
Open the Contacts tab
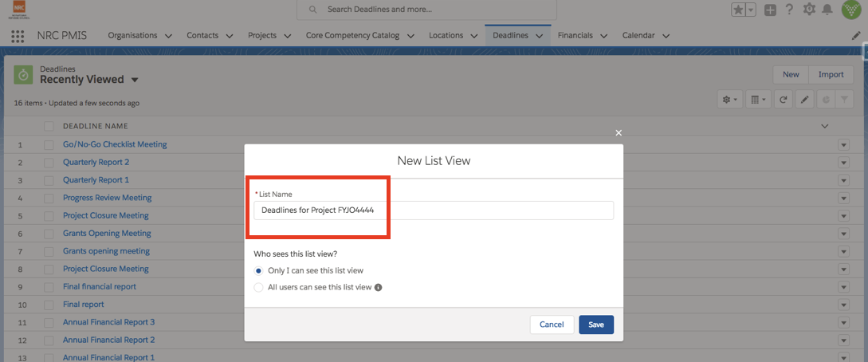(202, 35)
